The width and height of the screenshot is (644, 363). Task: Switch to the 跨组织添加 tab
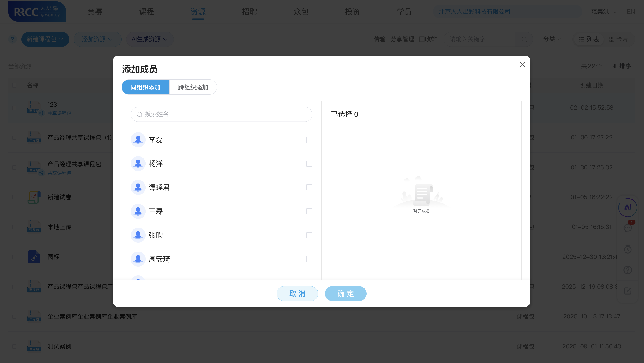click(193, 87)
